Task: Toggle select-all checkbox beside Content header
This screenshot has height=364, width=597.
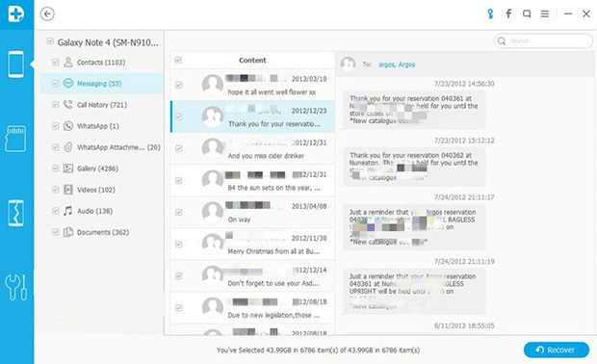Action: pyautogui.click(x=178, y=60)
